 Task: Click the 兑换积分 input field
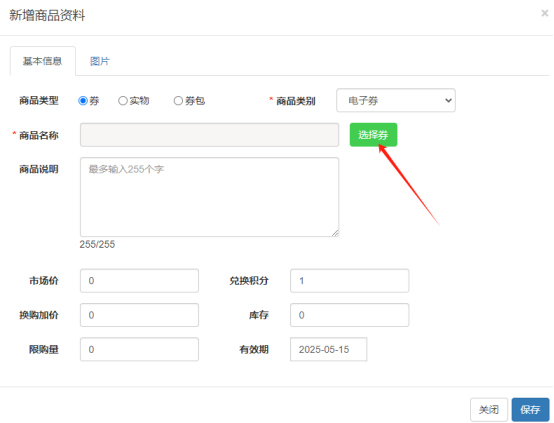[x=349, y=281]
